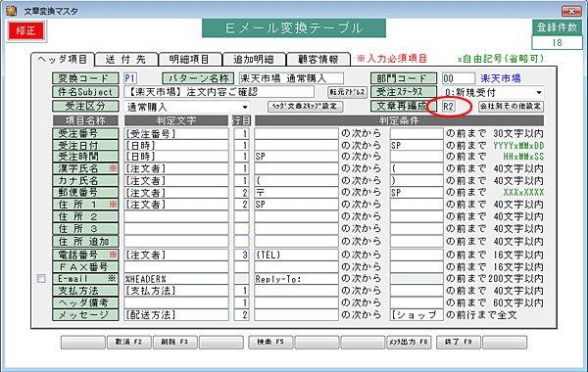The width and height of the screenshot is (588, 372).
Task: Click the メッセージ item label
Action: tap(85, 315)
